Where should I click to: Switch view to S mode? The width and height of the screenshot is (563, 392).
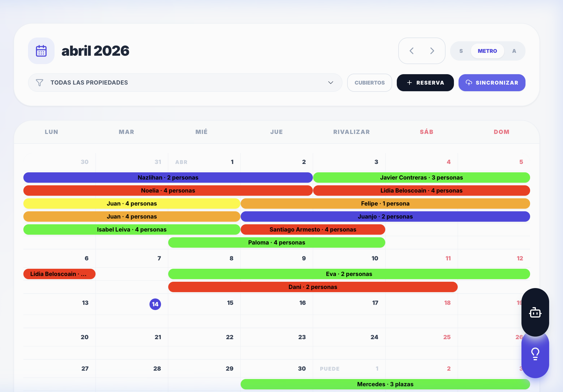coord(461,51)
